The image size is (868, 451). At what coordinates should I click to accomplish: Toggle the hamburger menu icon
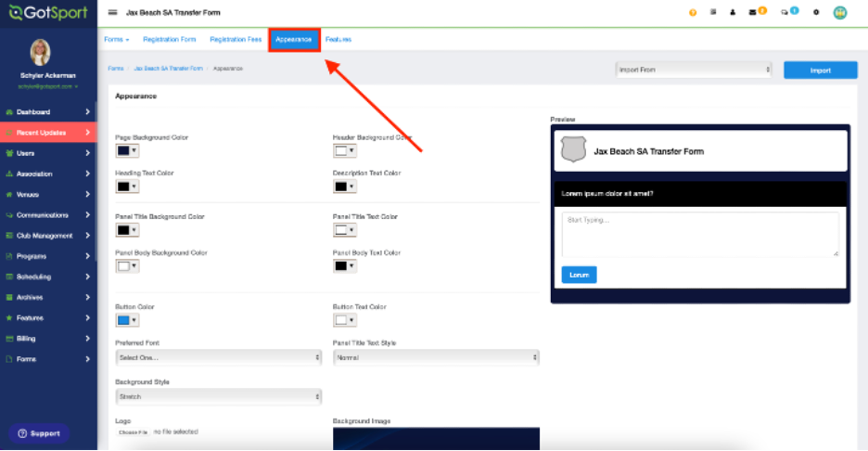pyautogui.click(x=112, y=12)
